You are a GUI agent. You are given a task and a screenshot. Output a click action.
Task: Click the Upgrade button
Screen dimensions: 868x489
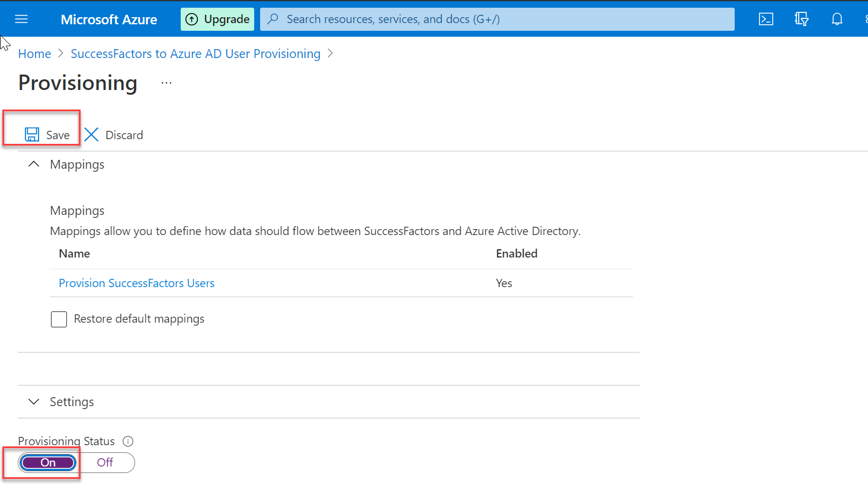point(217,18)
